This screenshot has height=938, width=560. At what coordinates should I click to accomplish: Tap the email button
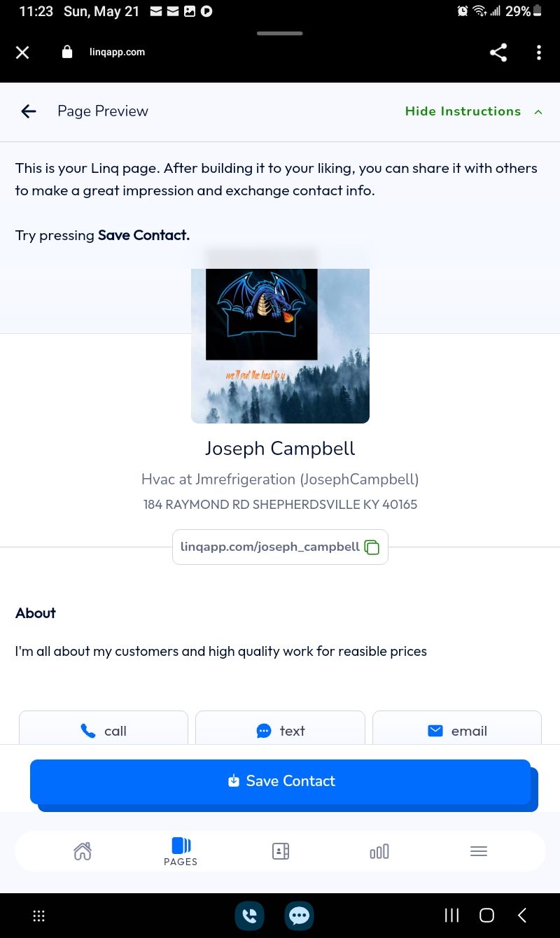tap(457, 728)
